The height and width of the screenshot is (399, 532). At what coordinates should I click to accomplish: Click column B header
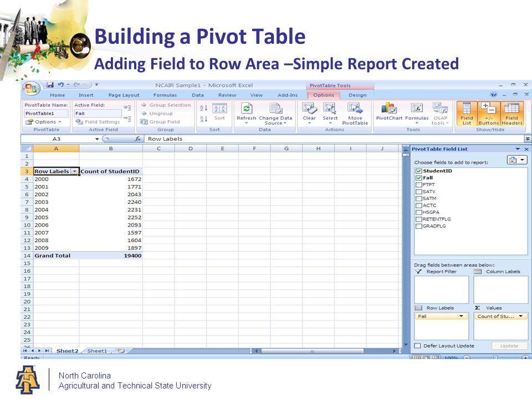(111, 149)
